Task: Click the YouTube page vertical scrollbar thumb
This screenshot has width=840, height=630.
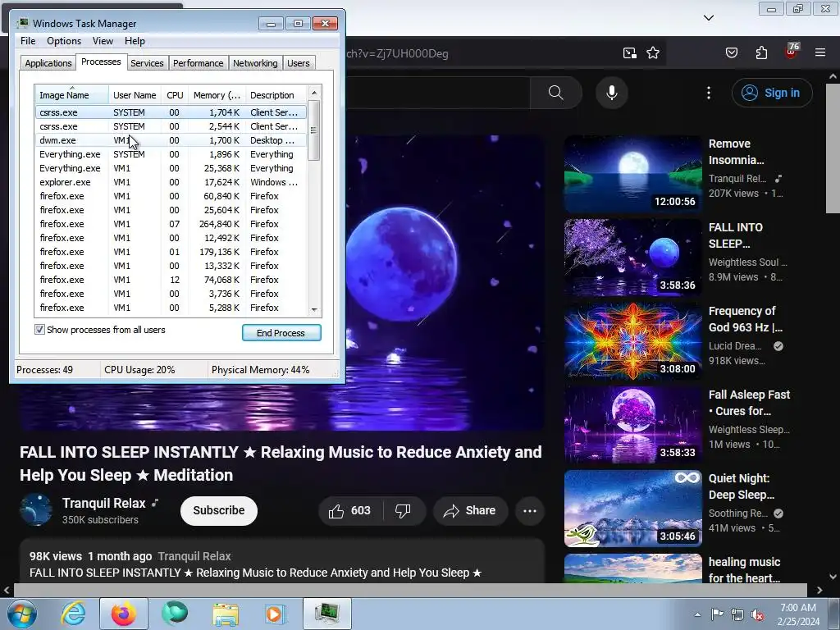Action: (x=833, y=148)
